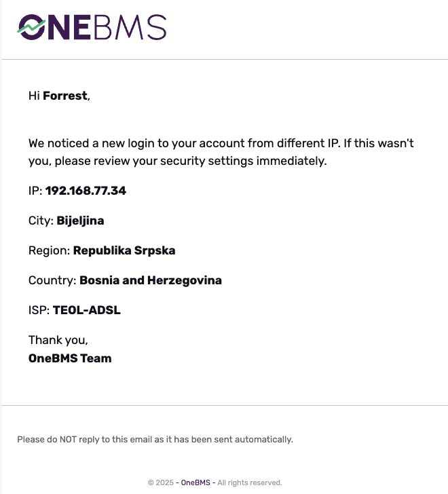The height and width of the screenshot is (494, 448).
Task: Click the 'Thank you,' closing line
Action: coord(58,340)
